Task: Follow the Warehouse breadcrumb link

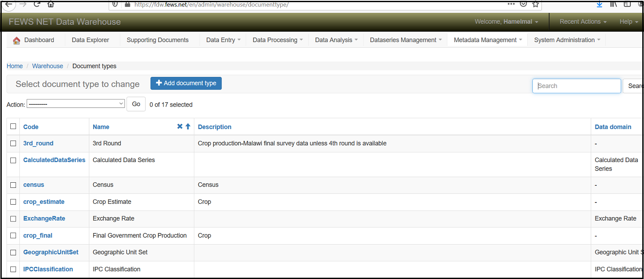Action: (x=47, y=66)
